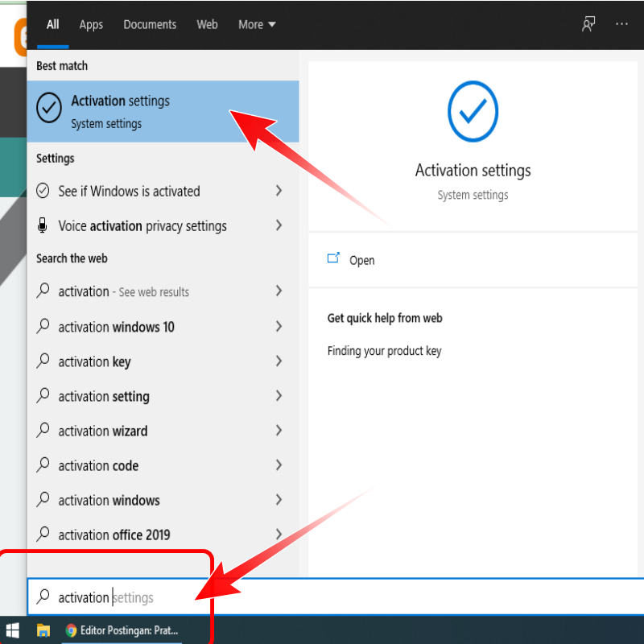The image size is (644, 644).
Task: Switch to the Apps tab
Action: [91, 25]
